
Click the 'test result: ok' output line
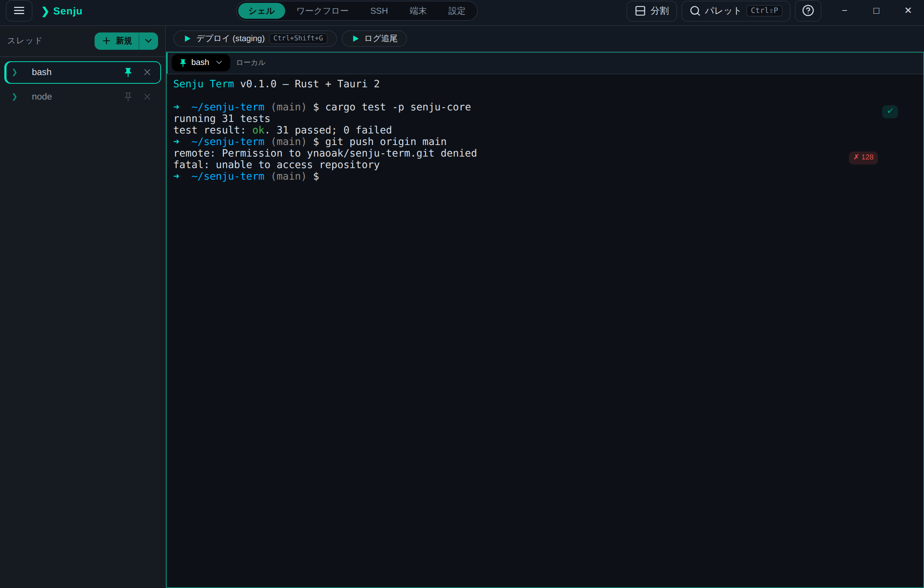tap(282, 130)
